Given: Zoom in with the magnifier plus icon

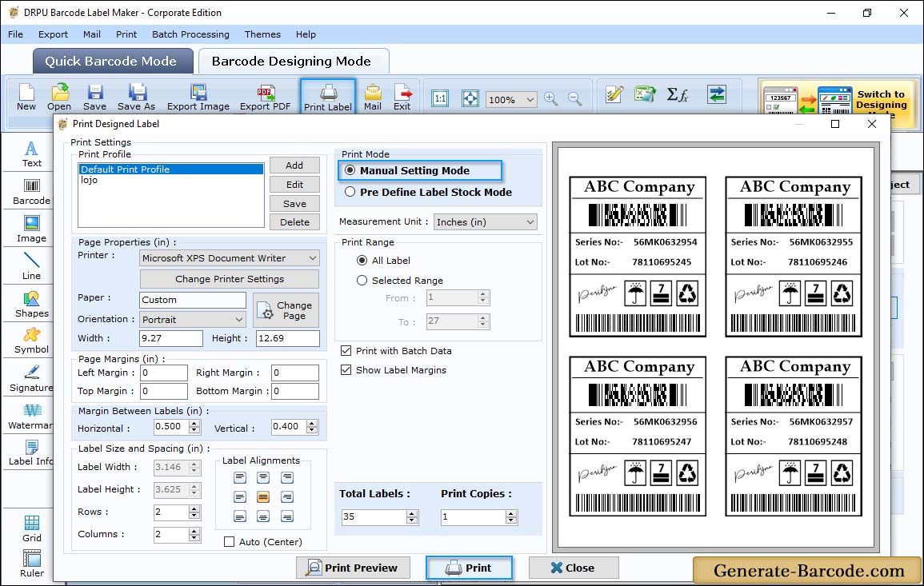Looking at the screenshot, I should 551,98.
